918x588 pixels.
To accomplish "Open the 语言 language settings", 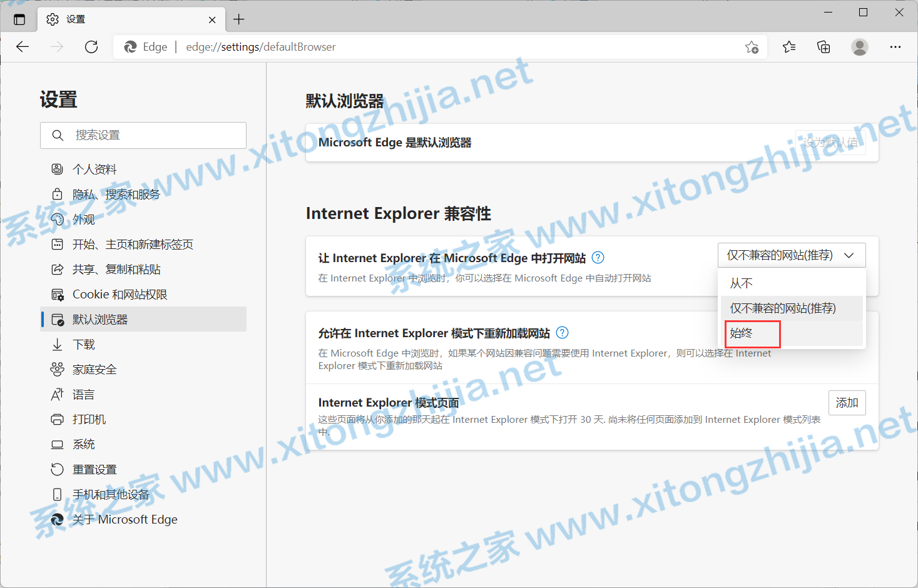I will coord(84,394).
